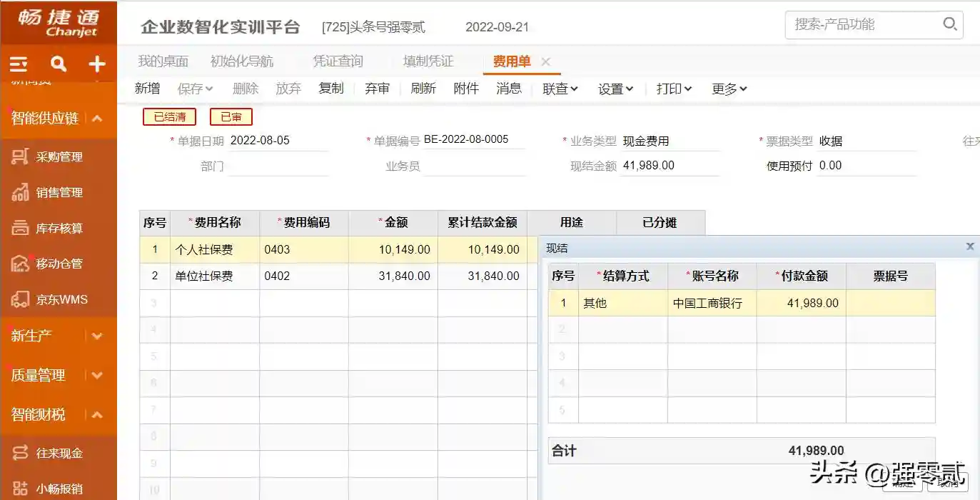The width and height of the screenshot is (980, 500).
Task: Click the hamburger menu icon in sidebar
Action: (x=19, y=64)
